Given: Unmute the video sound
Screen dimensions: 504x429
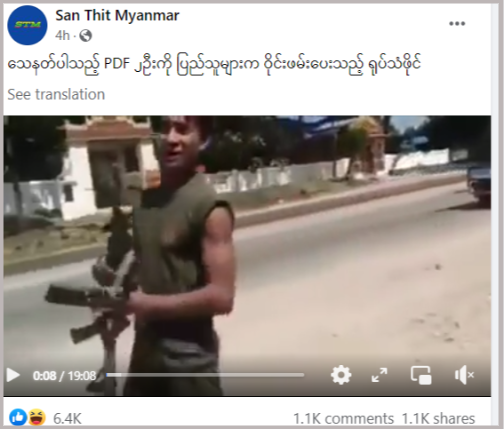Looking at the screenshot, I should (464, 375).
